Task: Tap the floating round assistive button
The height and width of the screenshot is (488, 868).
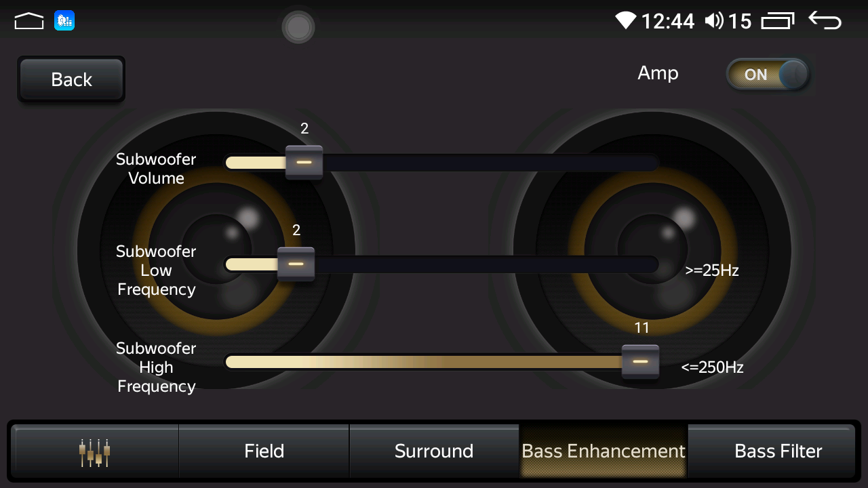Action: tap(298, 27)
